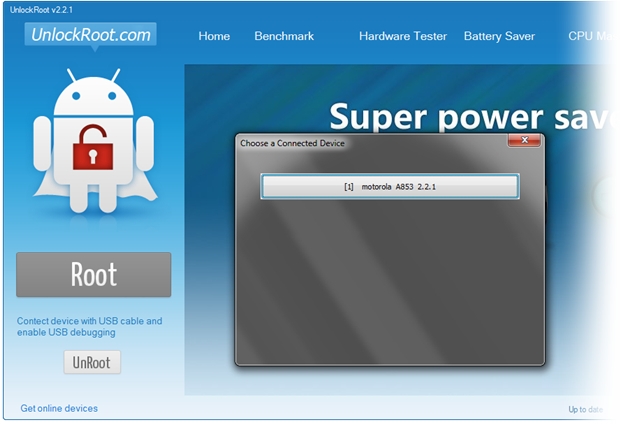Switch to Battery Saver

499,36
